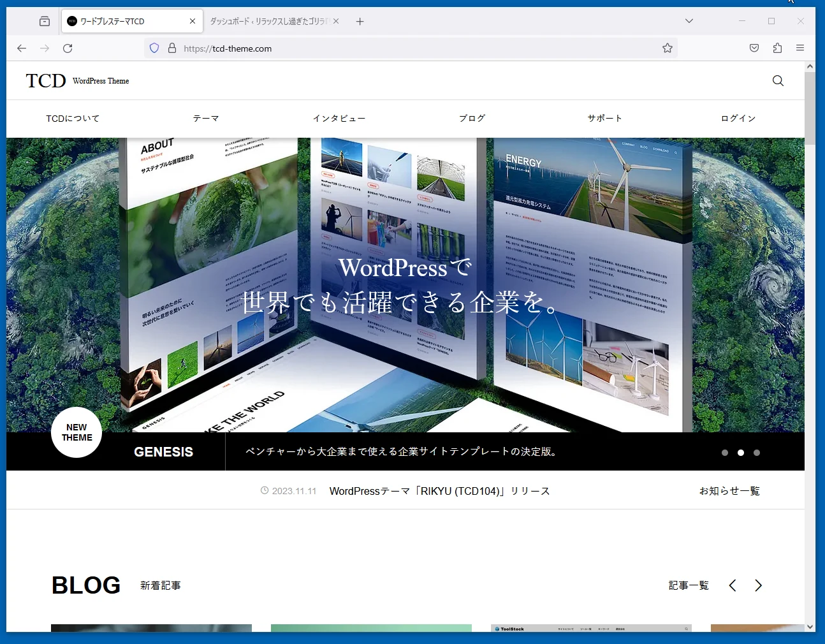The height and width of the screenshot is (644, 825).
Task: Bookmark this page with star icon
Action: coord(667,48)
